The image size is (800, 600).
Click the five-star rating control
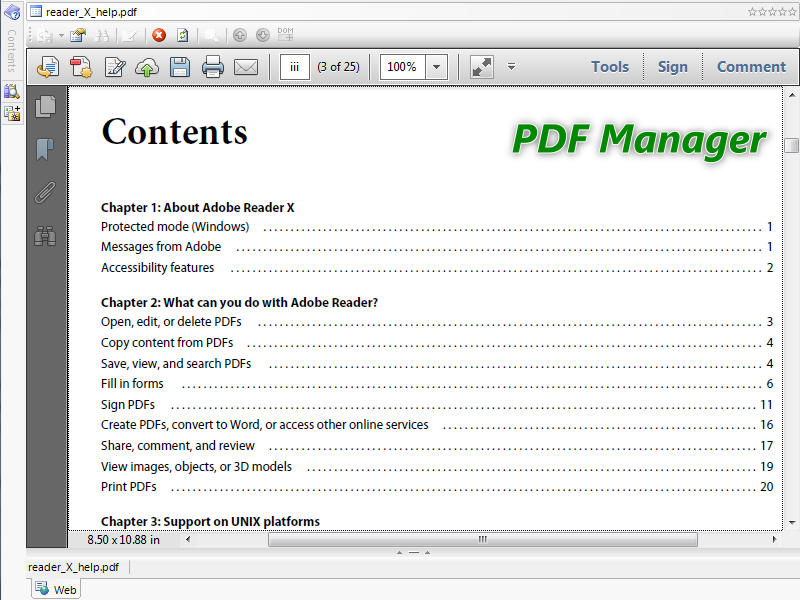click(x=772, y=12)
